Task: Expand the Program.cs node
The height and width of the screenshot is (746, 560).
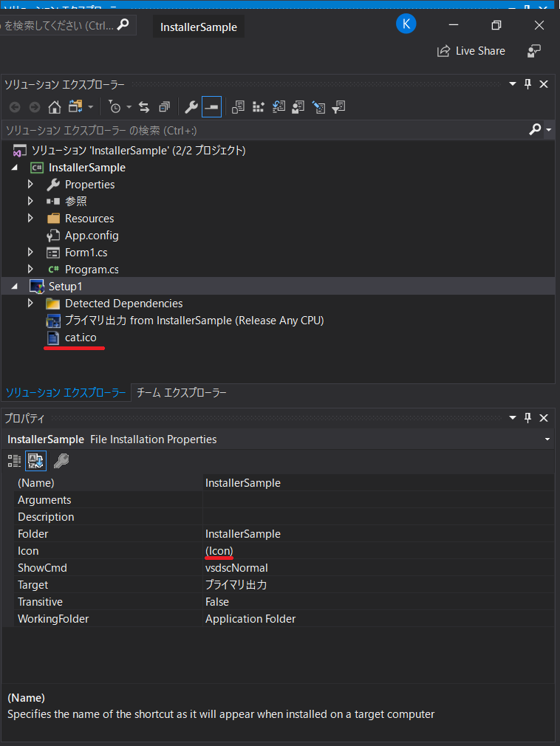Action: pyautogui.click(x=30, y=270)
